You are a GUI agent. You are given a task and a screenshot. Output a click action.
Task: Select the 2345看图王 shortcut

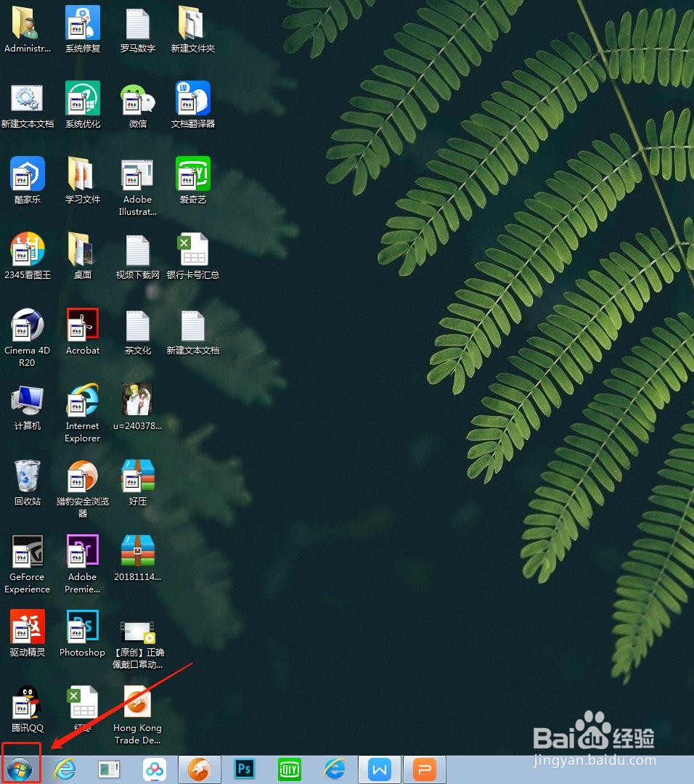coord(28,256)
